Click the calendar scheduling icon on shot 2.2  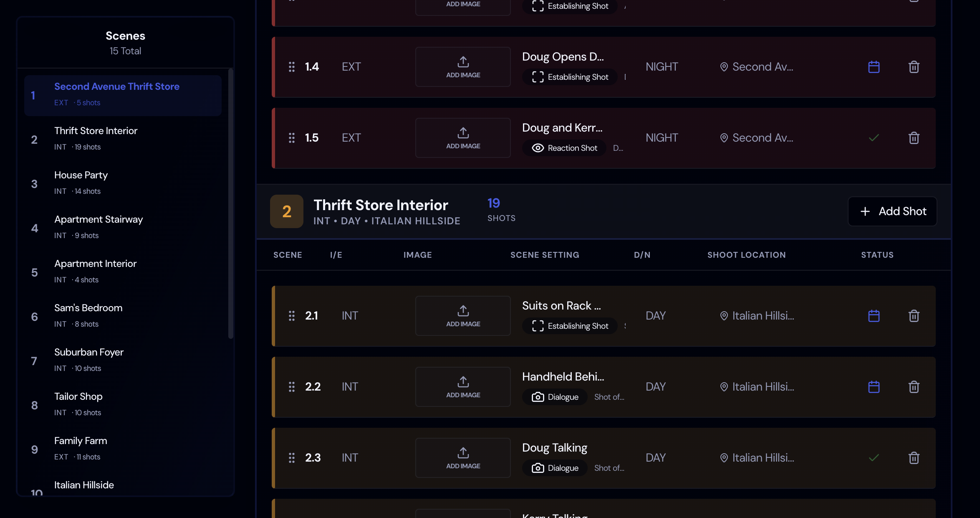(x=874, y=387)
